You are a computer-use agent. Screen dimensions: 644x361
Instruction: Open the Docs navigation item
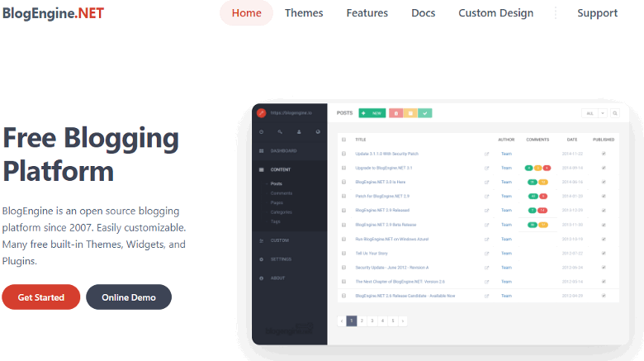[x=423, y=13]
